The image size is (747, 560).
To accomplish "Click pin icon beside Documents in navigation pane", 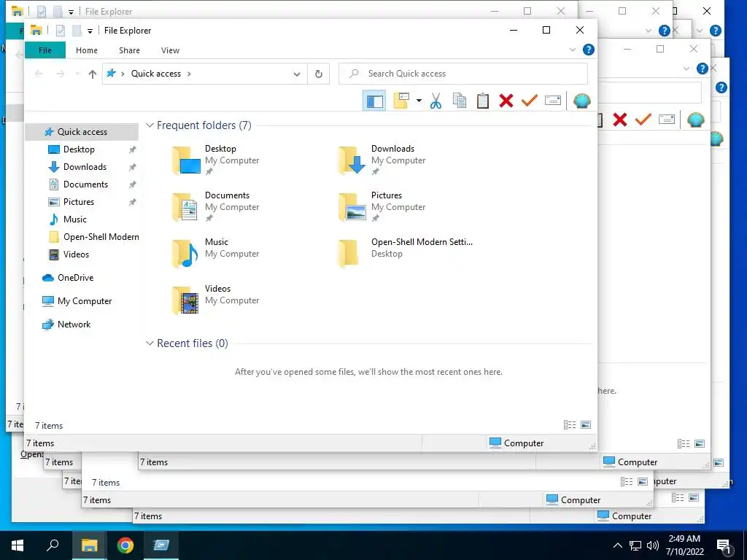I will pyautogui.click(x=133, y=184).
